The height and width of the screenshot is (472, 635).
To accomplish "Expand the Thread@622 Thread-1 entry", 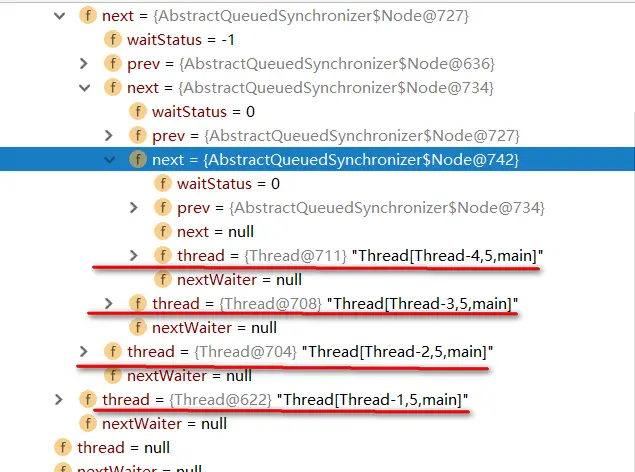I will 59,400.
